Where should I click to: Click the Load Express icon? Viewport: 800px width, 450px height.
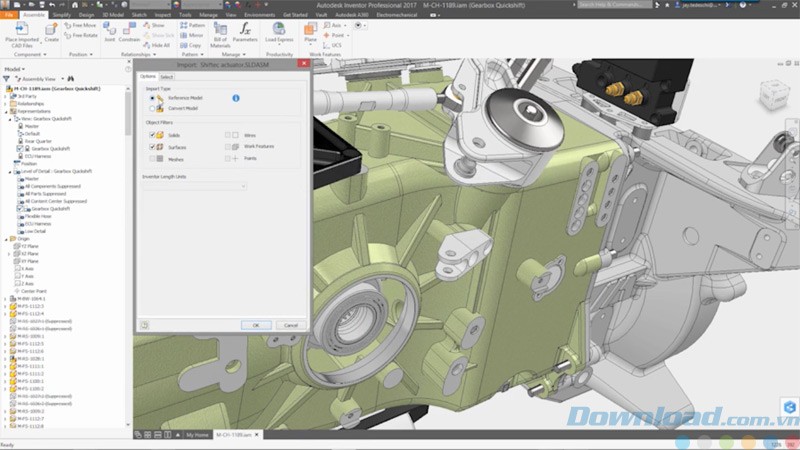click(x=279, y=30)
